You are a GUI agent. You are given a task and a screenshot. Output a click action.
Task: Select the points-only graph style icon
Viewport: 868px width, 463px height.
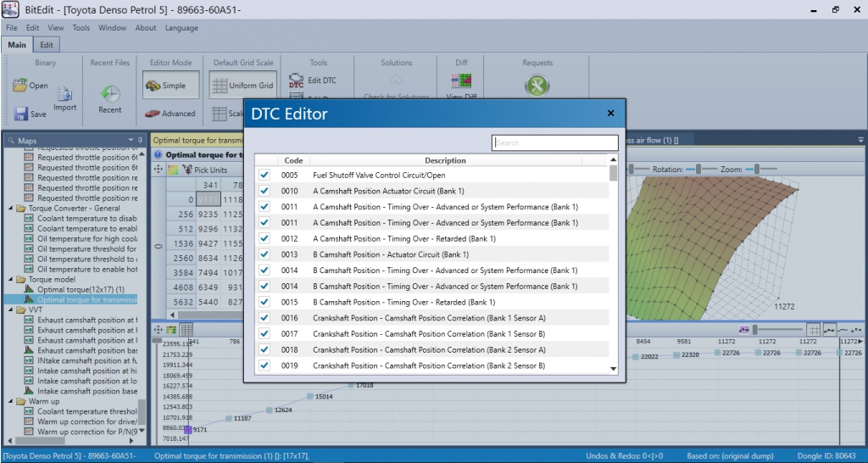(x=856, y=330)
